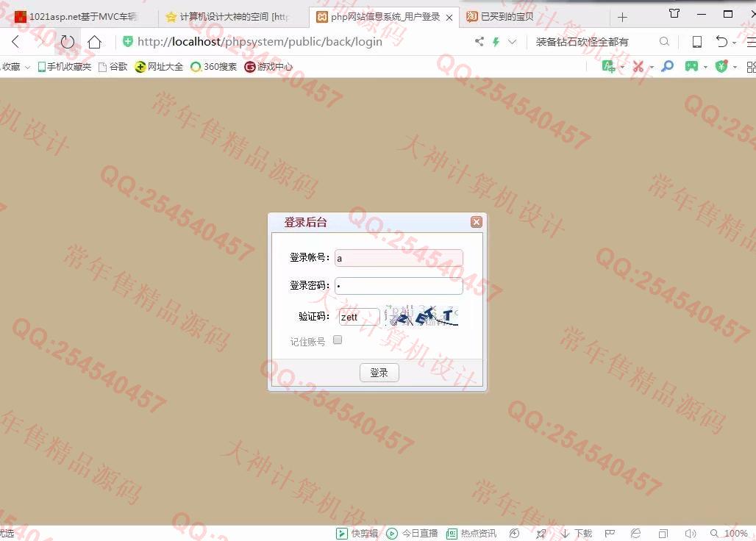Click the URL address bar text
Viewport: 756px width, 541px height.
pyautogui.click(x=260, y=42)
